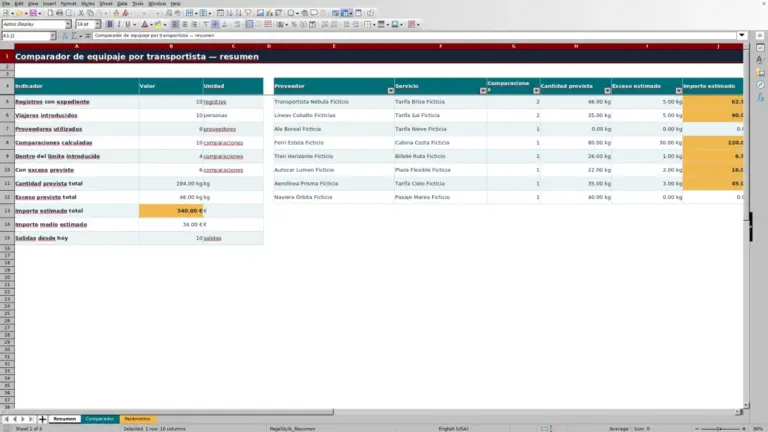Go to the last sheet navigation arrow

(31, 419)
